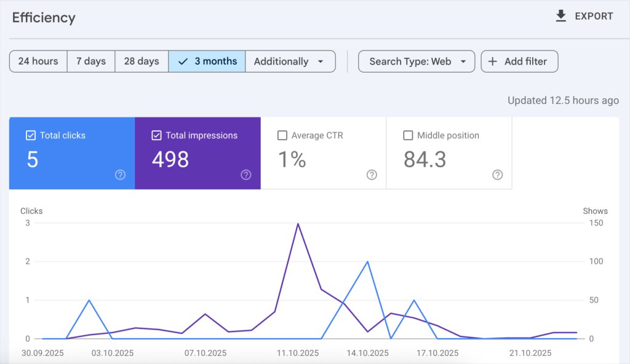
Task: Uncheck the Total impressions checkbox
Action: pyautogui.click(x=156, y=135)
